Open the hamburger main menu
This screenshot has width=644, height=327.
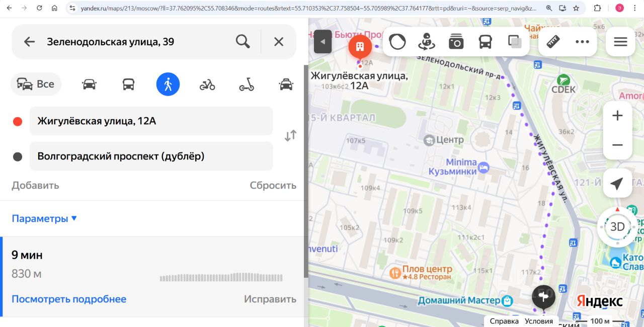tap(621, 42)
